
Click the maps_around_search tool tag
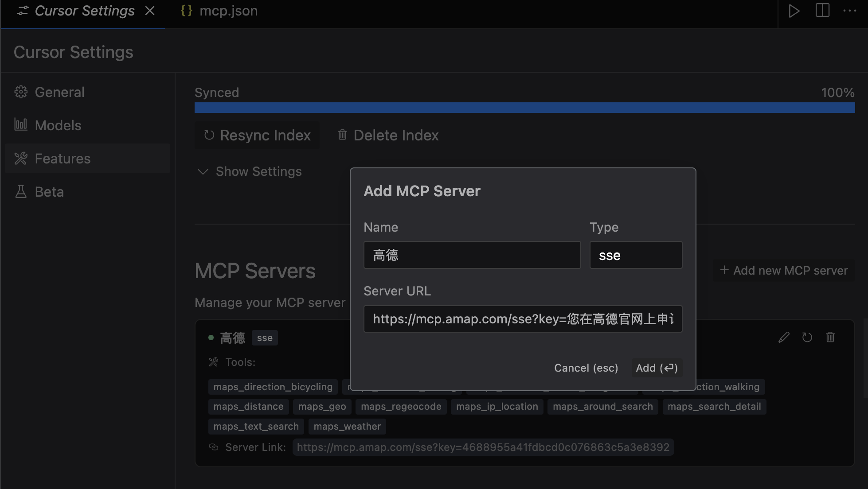(x=603, y=407)
